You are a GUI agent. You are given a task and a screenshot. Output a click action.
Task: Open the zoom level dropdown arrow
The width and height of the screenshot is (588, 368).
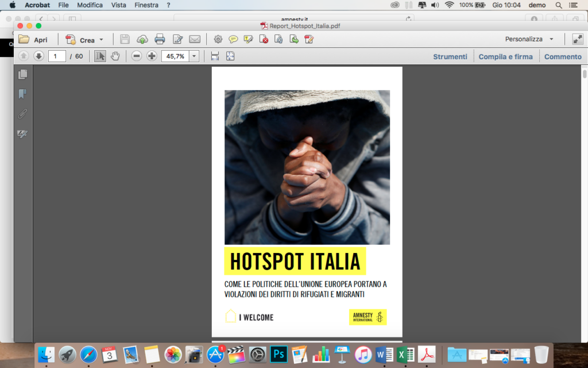tap(194, 56)
